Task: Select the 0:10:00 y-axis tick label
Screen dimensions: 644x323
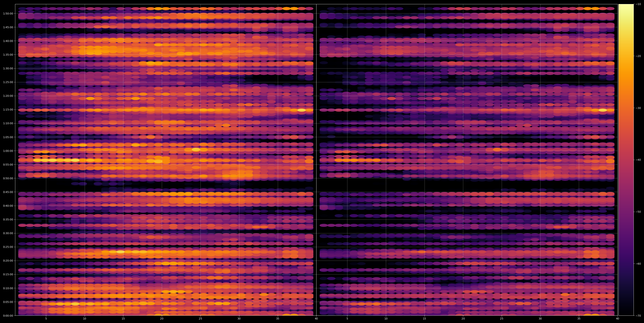Action: [x=8, y=288]
